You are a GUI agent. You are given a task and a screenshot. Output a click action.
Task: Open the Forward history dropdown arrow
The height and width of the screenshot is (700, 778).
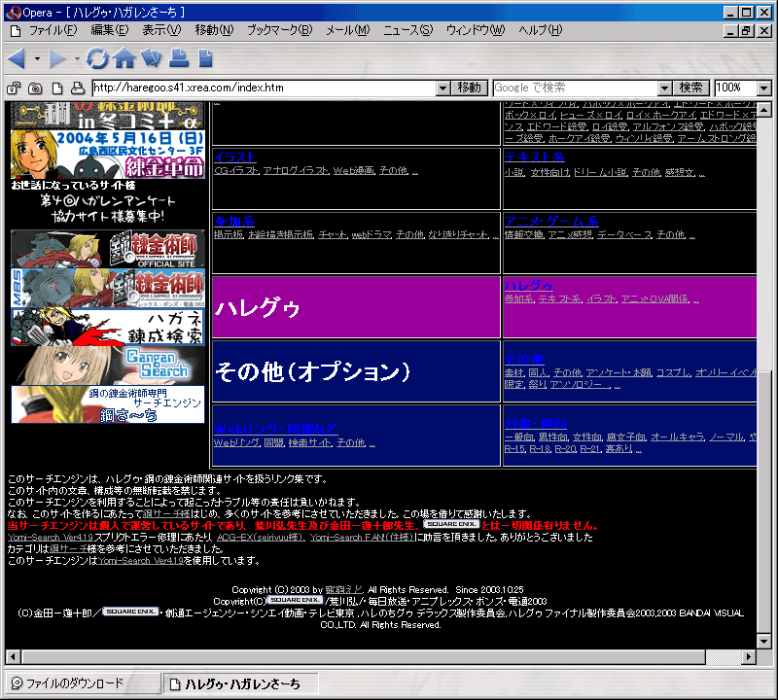77,58
